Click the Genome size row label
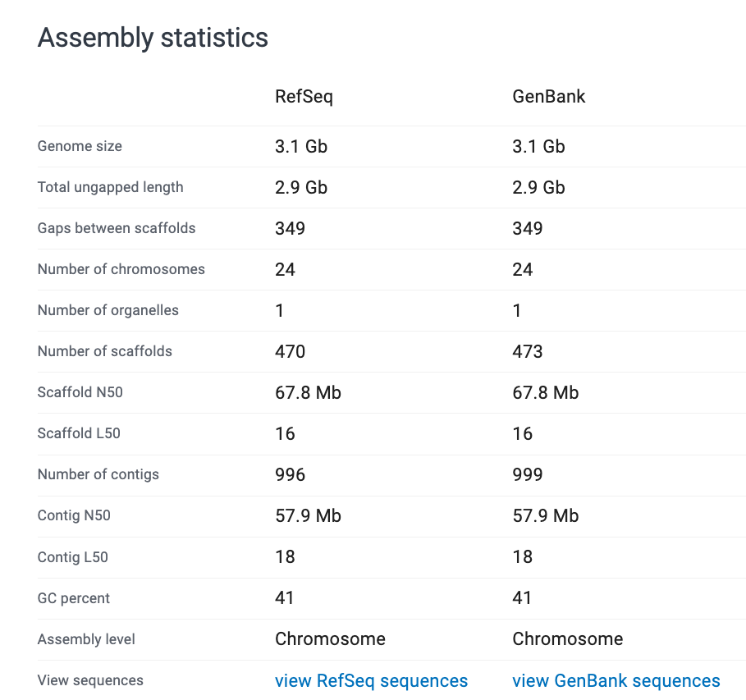The width and height of the screenshot is (746, 700). click(x=80, y=146)
